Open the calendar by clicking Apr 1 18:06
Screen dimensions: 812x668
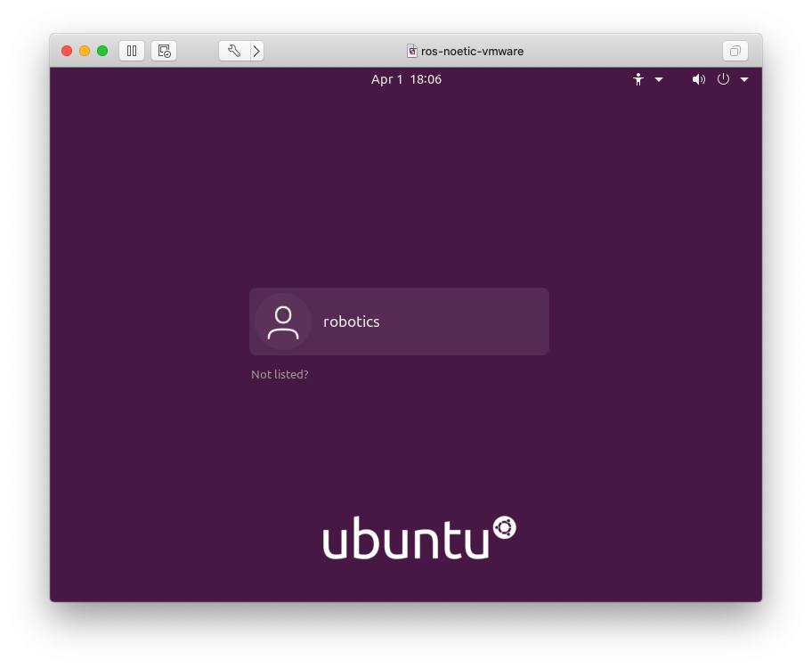(406, 79)
